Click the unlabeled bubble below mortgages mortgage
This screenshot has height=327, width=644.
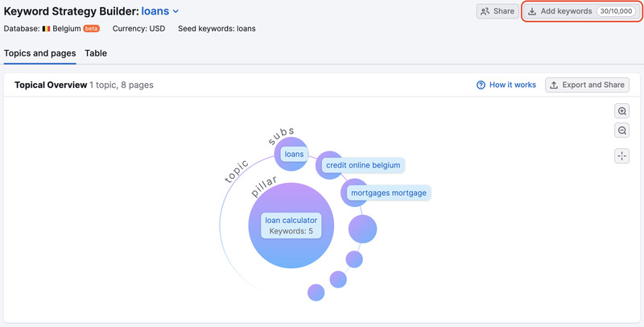[362, 229]
